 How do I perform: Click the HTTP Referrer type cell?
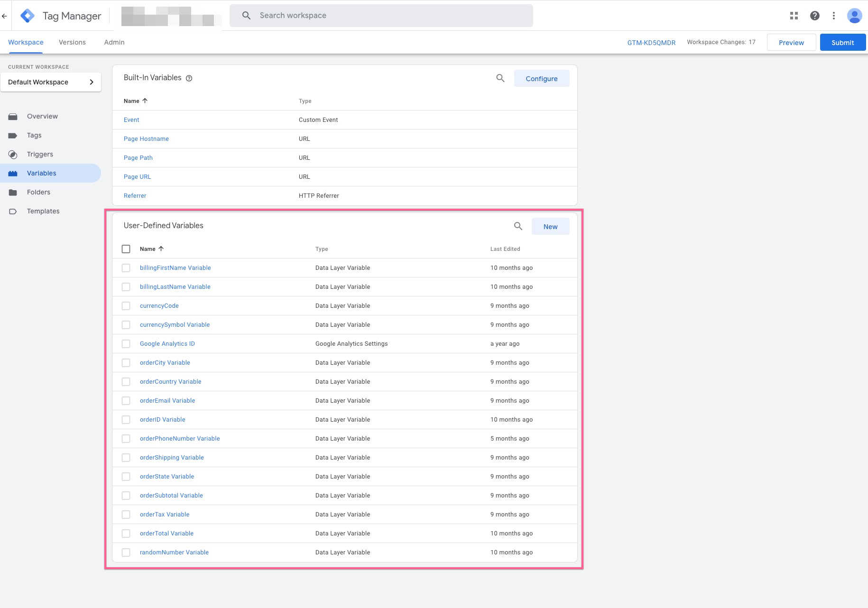coord(319,196)
